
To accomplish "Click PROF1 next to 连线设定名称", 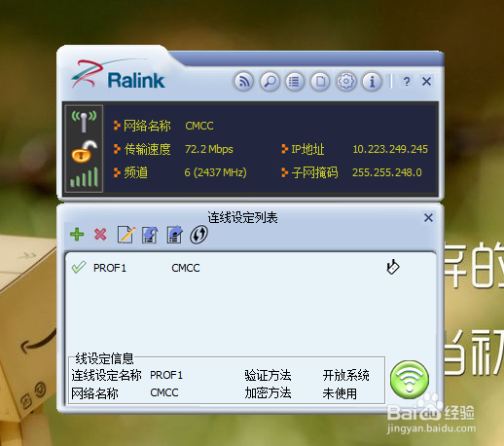I will click(x=166, y=375).
